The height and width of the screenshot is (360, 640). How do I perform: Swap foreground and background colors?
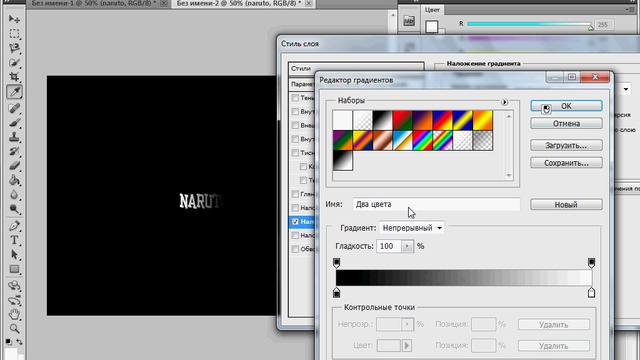19,342
